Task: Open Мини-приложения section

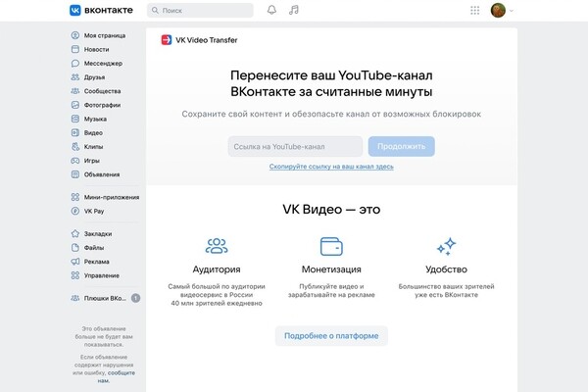Action: pyautogui.click(x=112, y=197)
